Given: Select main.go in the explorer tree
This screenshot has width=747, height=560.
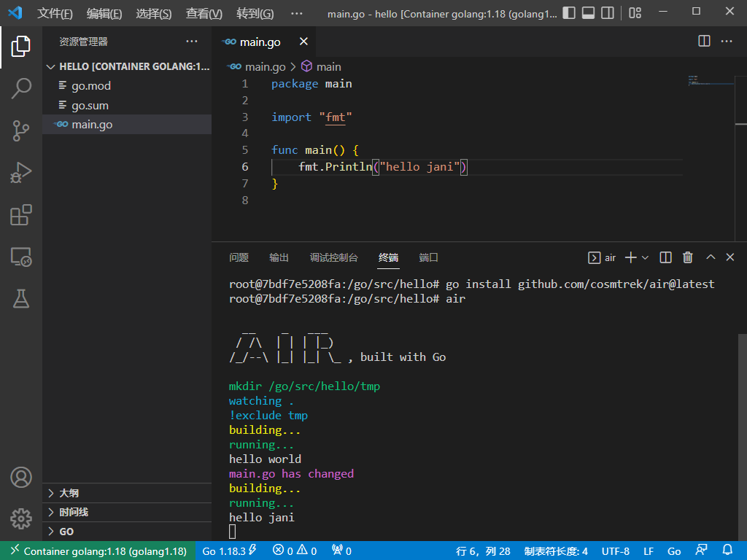Looking at the screenshot, I should 127,124.
